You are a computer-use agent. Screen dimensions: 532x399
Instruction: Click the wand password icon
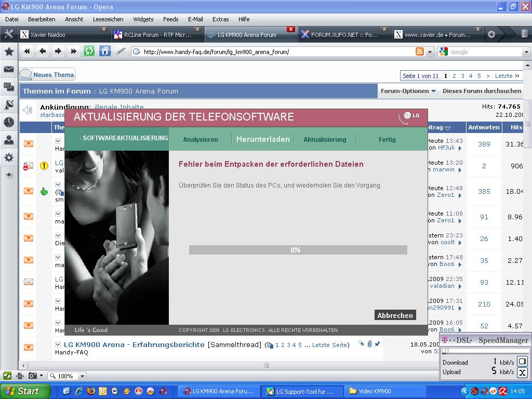point(121,51)
